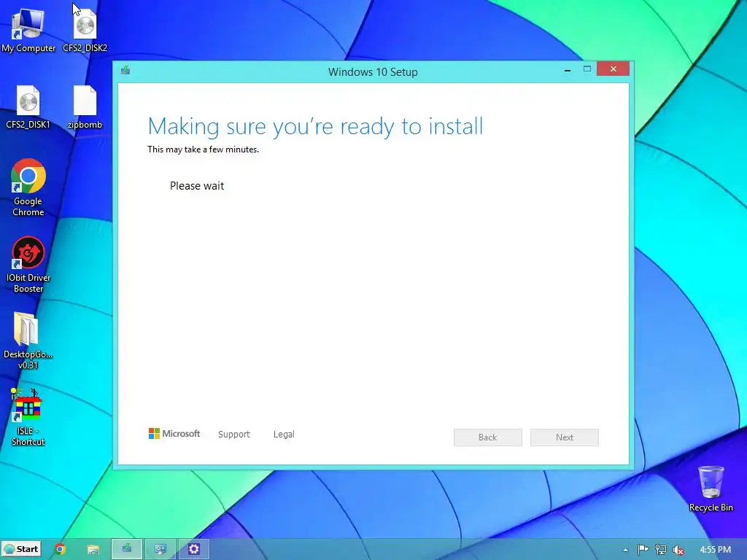
Task: Open Google Chrome desktop shortcut
Action: 28,187
